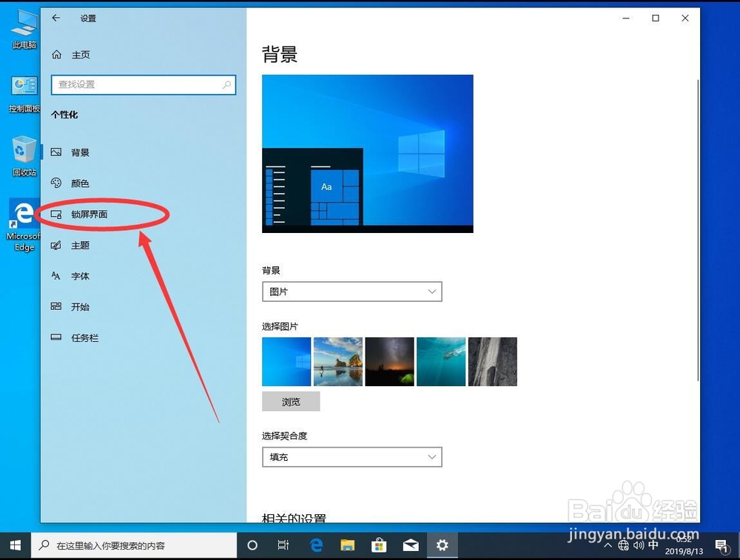Launch Microsoft Edge from the taskbar
This screenshot has width=740, height=560.
[316, 545]
